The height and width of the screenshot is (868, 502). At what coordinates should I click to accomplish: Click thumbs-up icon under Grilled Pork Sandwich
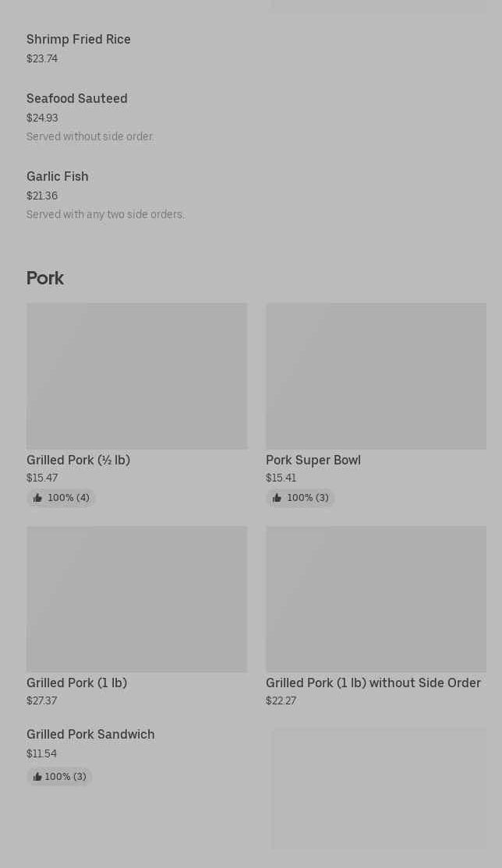point(37,777)
